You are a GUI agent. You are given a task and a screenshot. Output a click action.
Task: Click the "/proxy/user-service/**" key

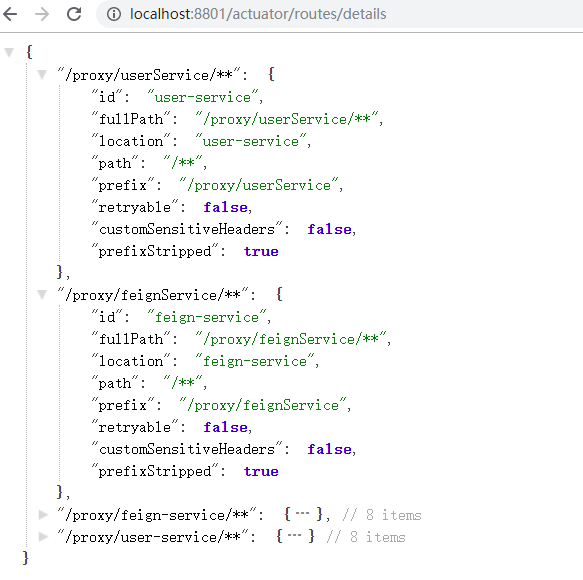click(153, 537)
